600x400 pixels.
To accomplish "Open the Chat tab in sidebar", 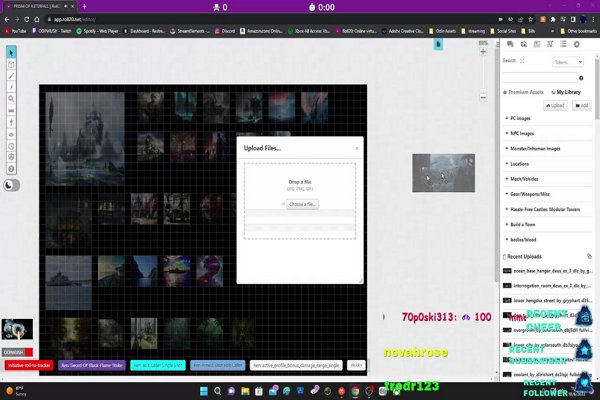I will [x=510, y=44].
